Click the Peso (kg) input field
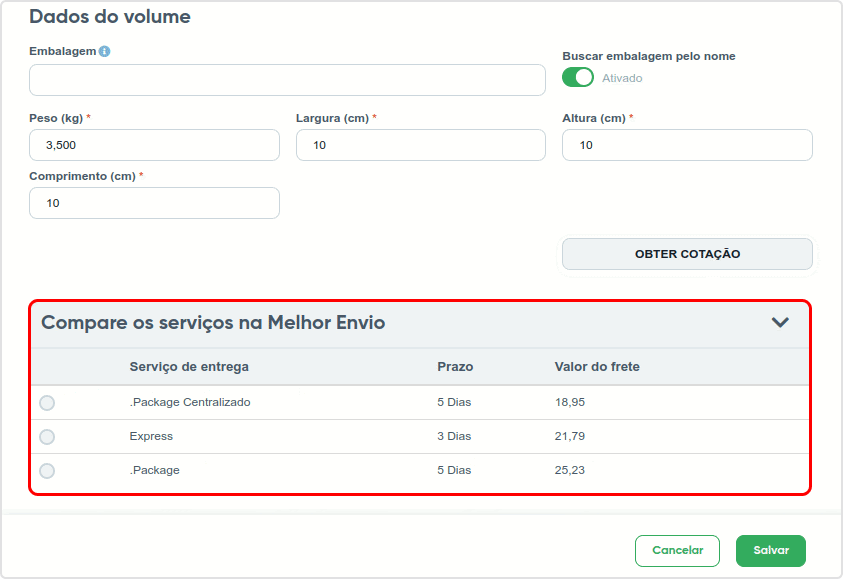Screen dimensions: 843x579 [x=154, y=145]
